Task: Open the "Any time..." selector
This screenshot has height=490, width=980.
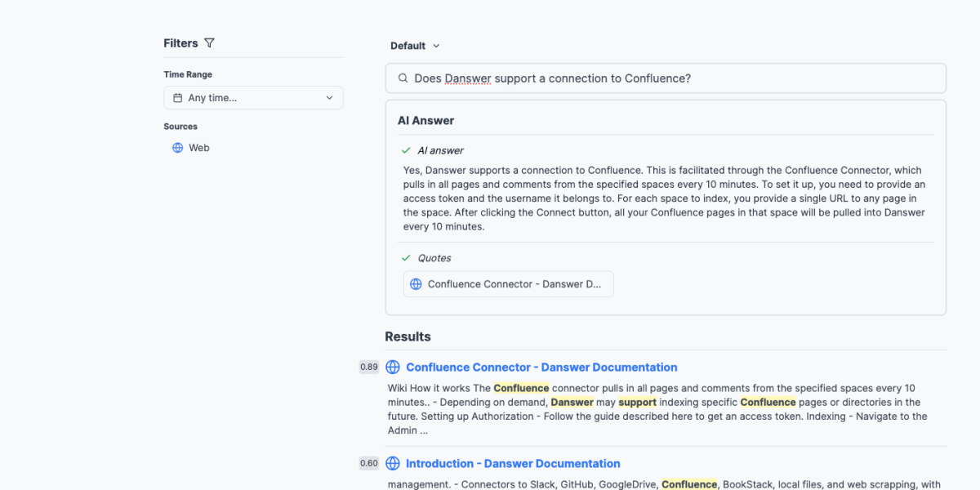Action: [253, 98]
